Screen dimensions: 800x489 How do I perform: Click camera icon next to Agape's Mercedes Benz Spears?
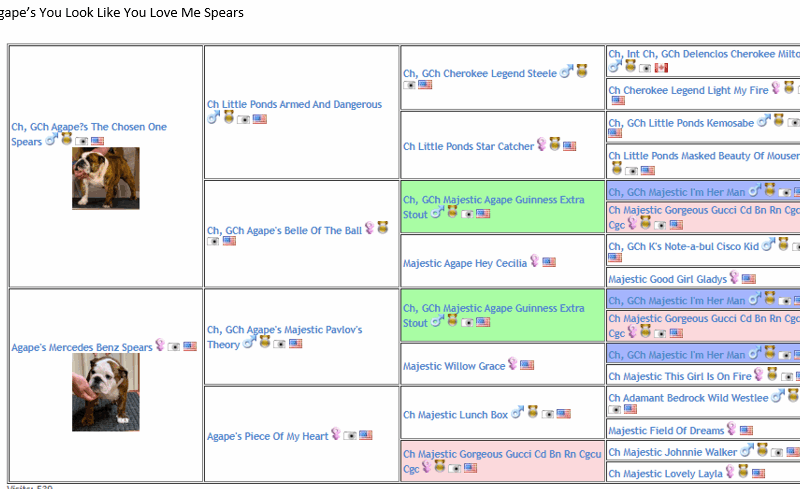pos(174,347)
